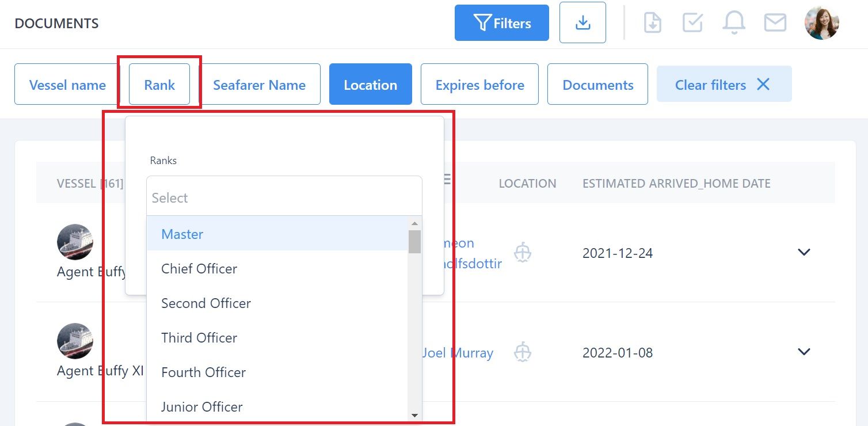Open the user profile avatar
The height and width of the screenshot is (426, 868).
tap(822, 23)
